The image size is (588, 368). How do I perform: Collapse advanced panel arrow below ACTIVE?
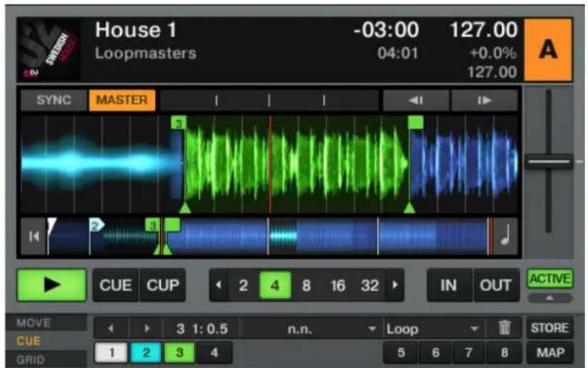click(549, 298)
